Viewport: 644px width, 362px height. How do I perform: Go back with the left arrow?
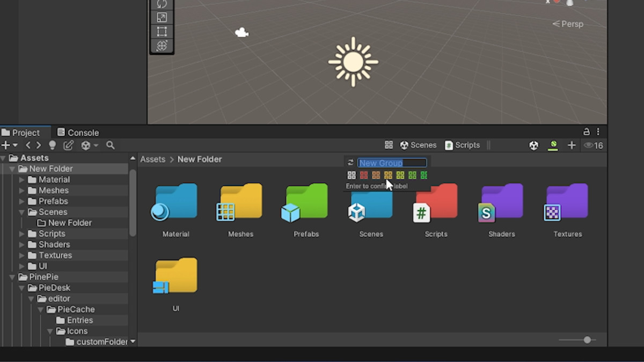pos(28,145)
